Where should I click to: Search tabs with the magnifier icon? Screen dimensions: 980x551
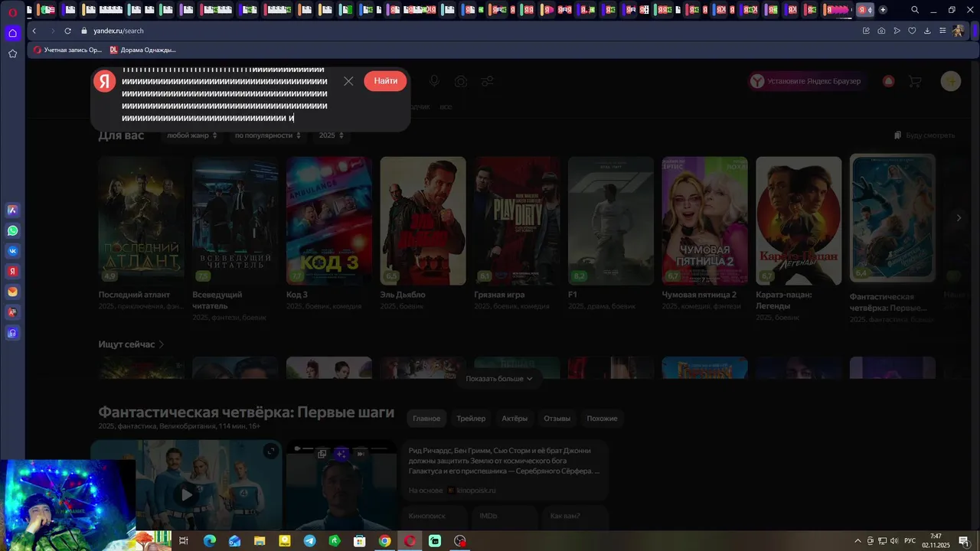click(x=915, y=10)
